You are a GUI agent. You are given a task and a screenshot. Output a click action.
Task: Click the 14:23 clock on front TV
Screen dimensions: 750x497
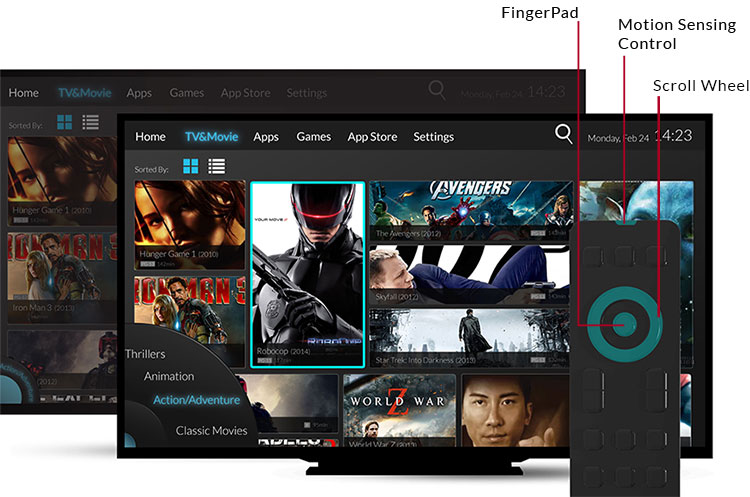click(673, 135)
